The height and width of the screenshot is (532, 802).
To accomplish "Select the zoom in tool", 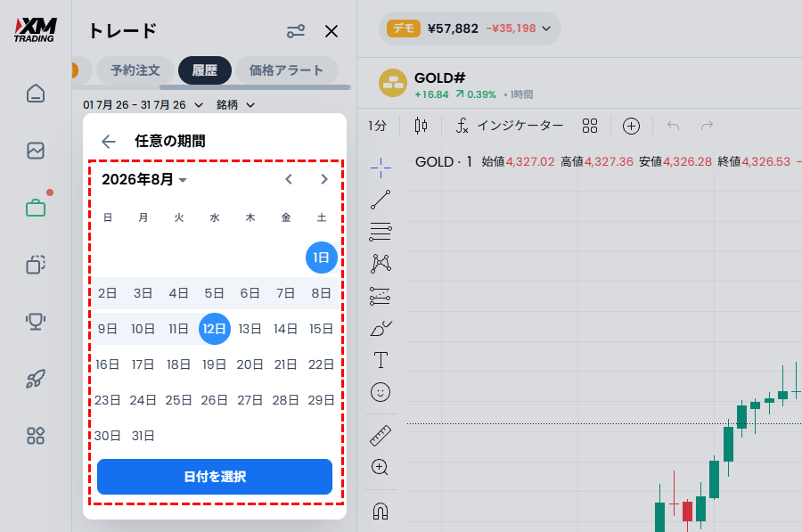I will coord(380,467).
